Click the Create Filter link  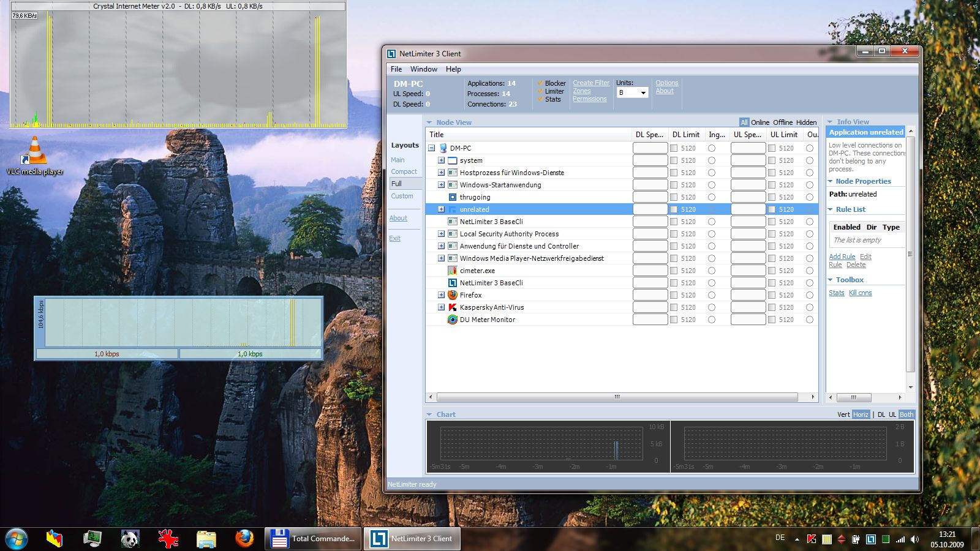click(591, 83)
